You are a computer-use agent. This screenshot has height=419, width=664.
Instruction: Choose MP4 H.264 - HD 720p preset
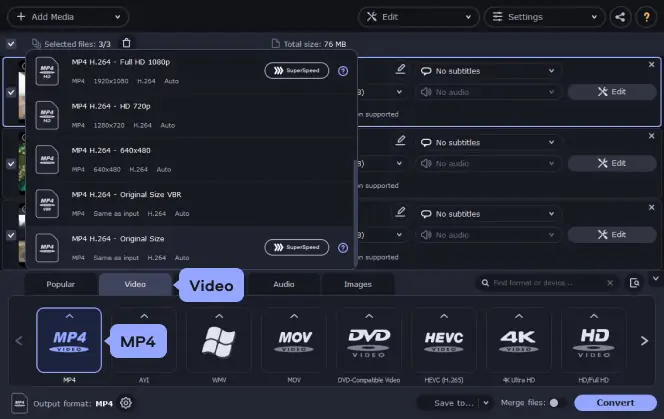(x=190, y=115)
